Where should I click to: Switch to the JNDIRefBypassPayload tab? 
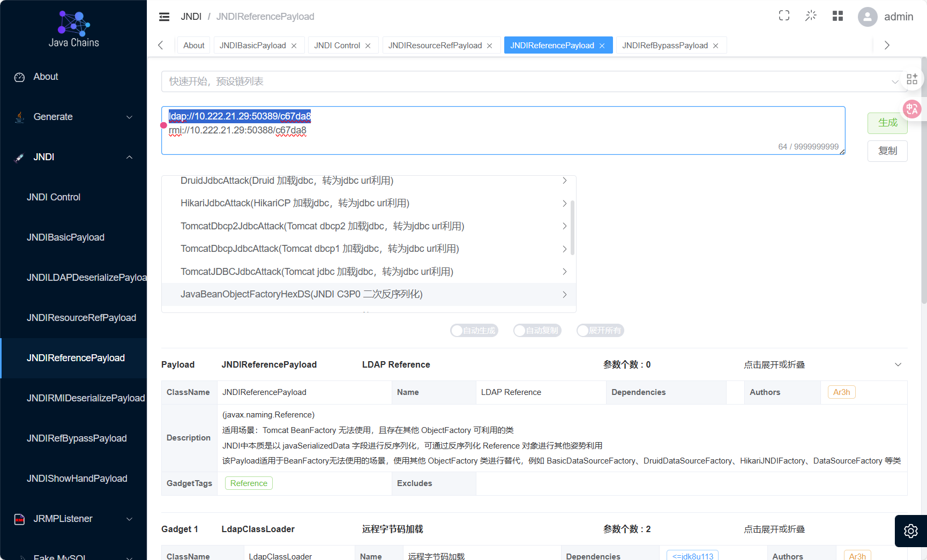(x=664, y=46)
